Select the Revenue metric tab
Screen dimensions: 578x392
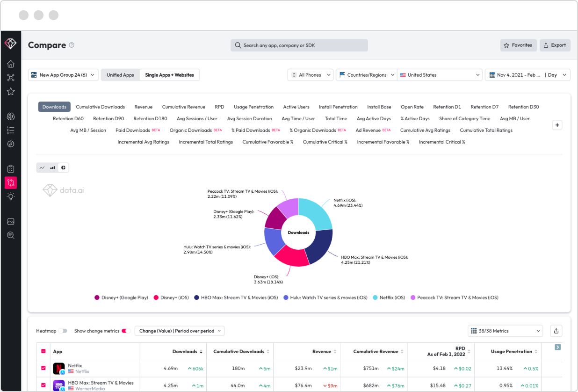144,107
